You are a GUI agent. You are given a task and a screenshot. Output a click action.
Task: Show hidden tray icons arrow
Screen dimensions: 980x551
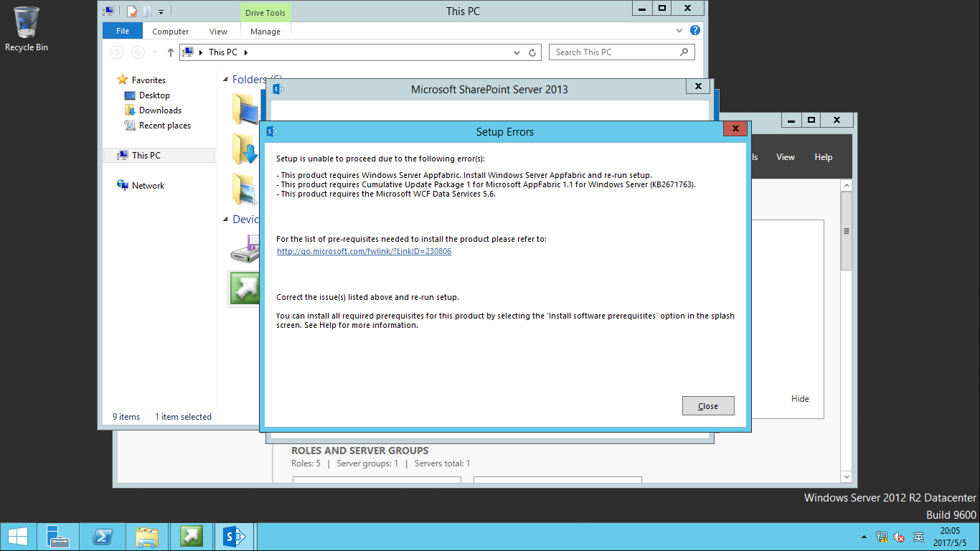point(864,537)
